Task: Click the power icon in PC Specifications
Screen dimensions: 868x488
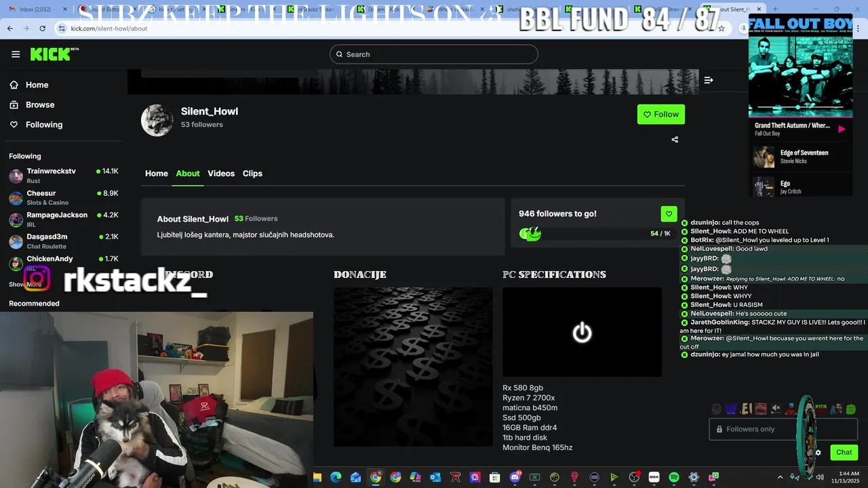Action: coord(582,332)
